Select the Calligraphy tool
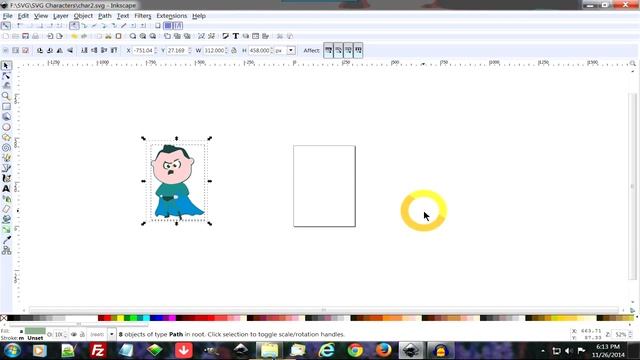Viewport: 640px width, 360px height. [6, 178]
